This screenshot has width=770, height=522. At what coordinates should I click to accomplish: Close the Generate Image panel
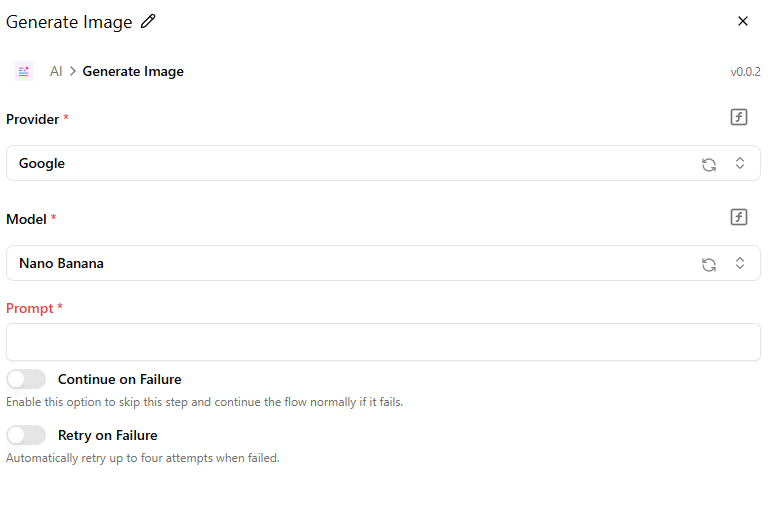pyautogui.click(x=743, y=21)
